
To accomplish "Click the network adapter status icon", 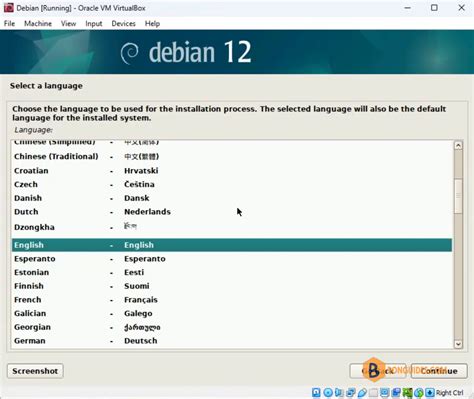I will click(x=351, y=393).
